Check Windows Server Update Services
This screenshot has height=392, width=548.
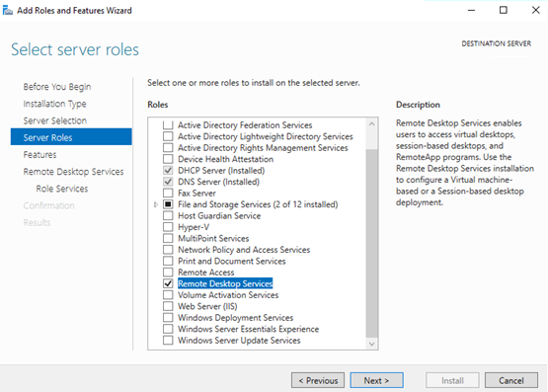tap(168, 340)
